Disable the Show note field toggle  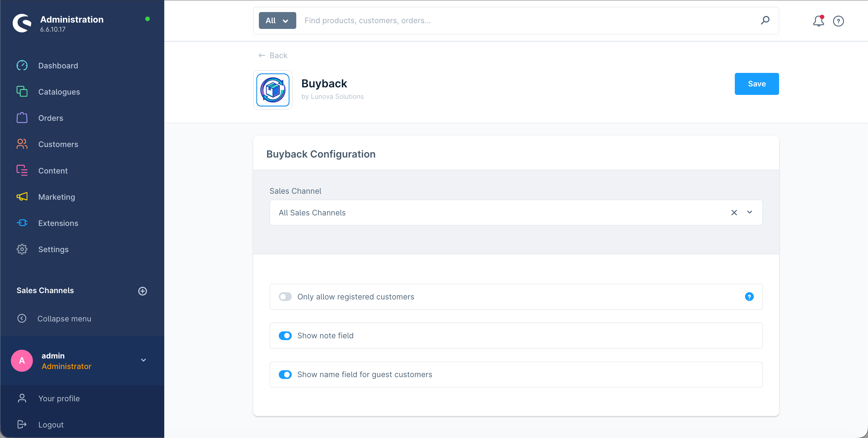pos(285,336)
